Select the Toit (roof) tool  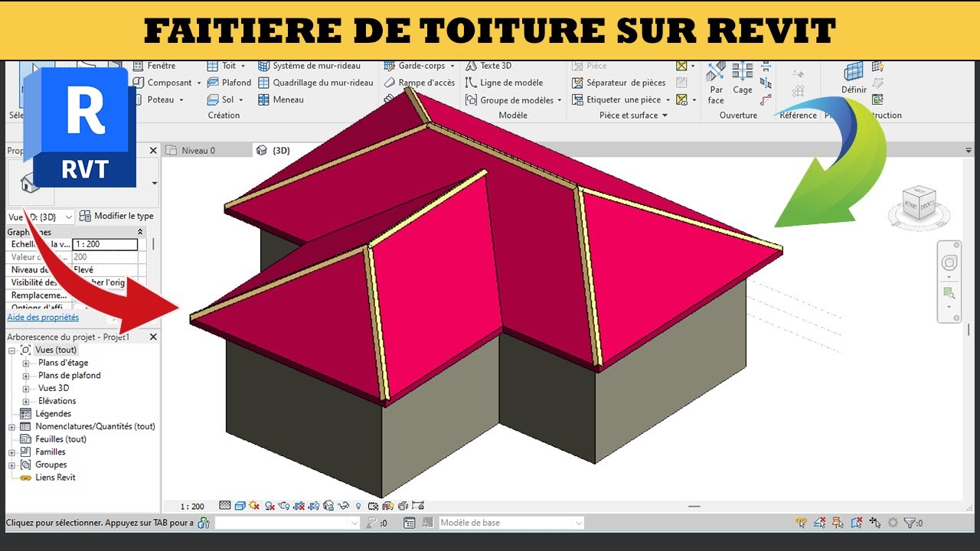click(222, 66)
